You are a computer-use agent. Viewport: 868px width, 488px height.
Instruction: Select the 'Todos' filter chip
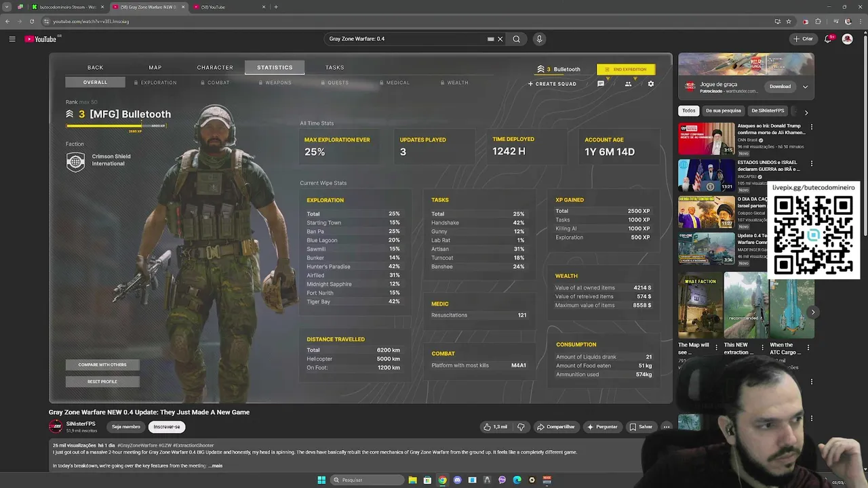(689, 110)
